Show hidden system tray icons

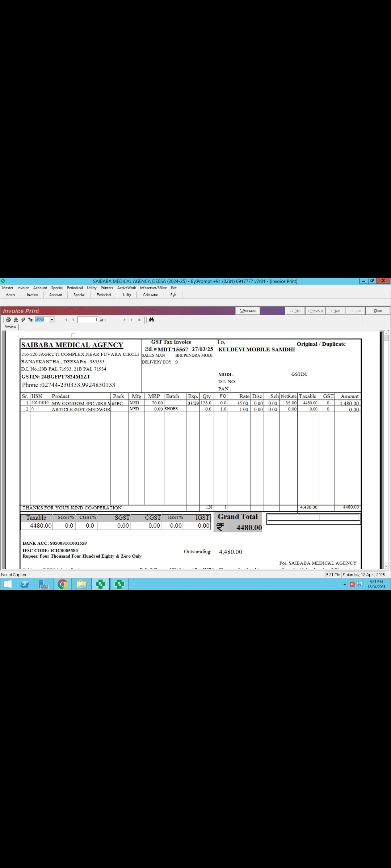point(344,584)
